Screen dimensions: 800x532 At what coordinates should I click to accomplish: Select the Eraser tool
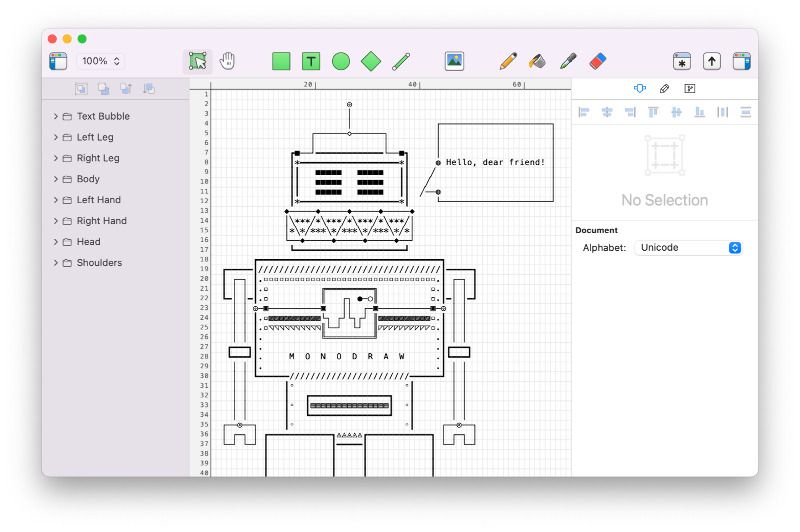coord(597,61)
